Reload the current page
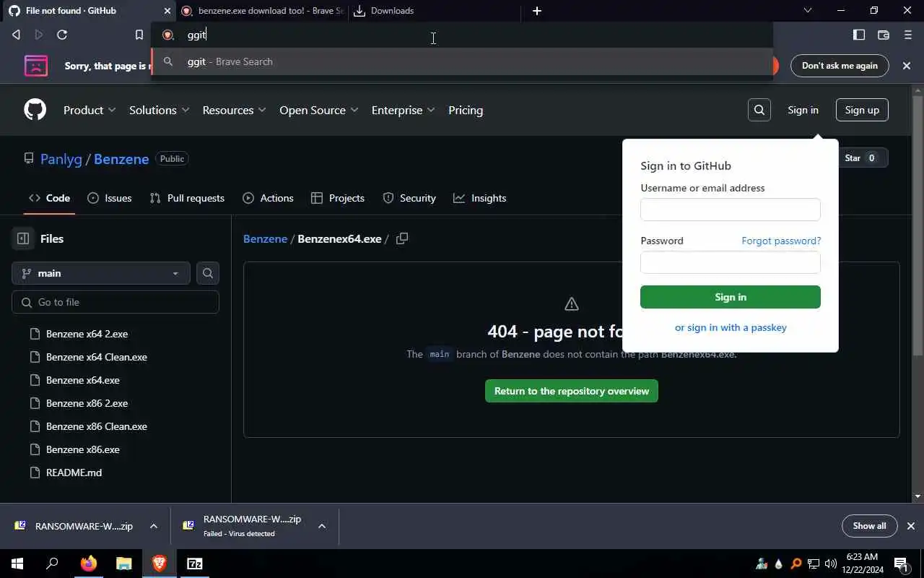 pos(62,35)
